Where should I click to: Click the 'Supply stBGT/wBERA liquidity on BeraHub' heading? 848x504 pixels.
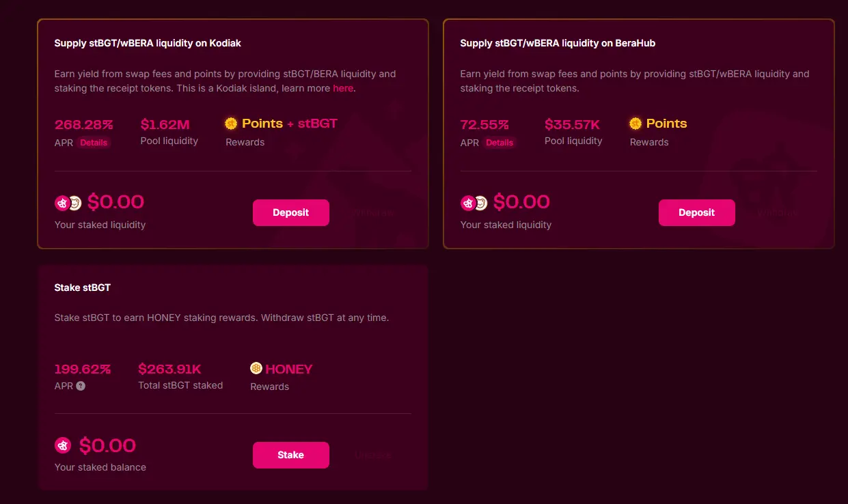click(x=558, y=43)
